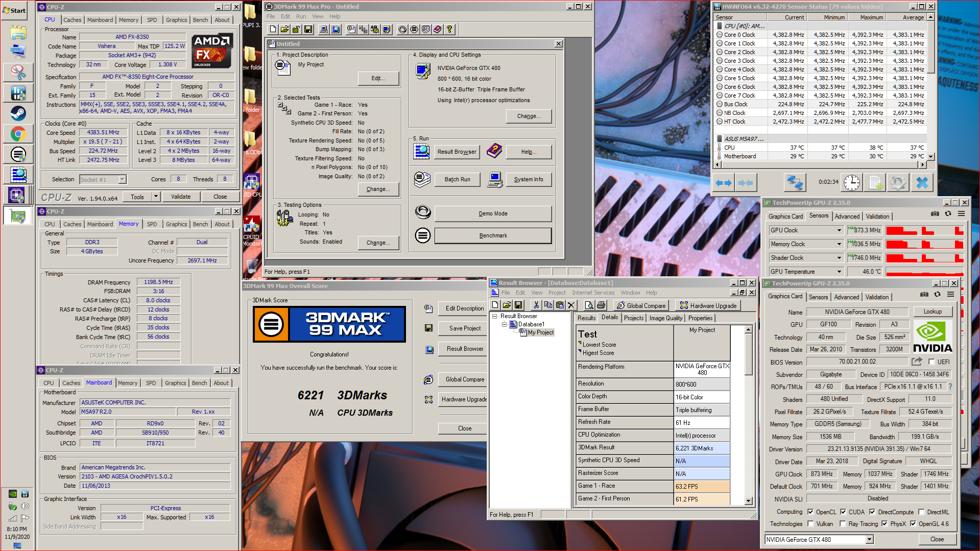980x551 pixels.
Task: Click the HWiNFO settings gear icon
Action: (x=898, y=182)
